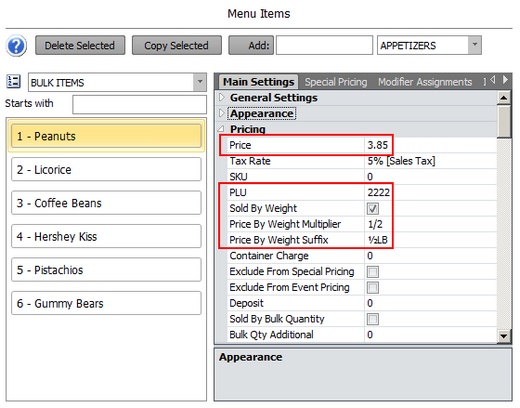The width and height of the screenshot is (520, 408).
Task: Enable Exclude From Event Pricing checkbox
Action: (x=373, y=287)
